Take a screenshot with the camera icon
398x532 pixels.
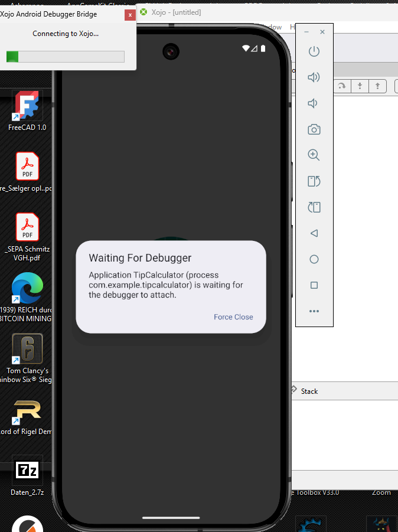tap(314, 129)
